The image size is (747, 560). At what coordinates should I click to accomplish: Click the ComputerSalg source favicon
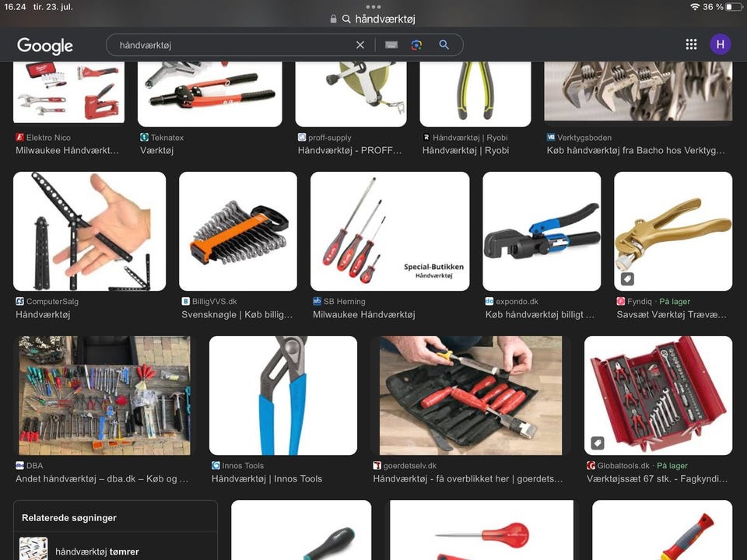point(19,302)
